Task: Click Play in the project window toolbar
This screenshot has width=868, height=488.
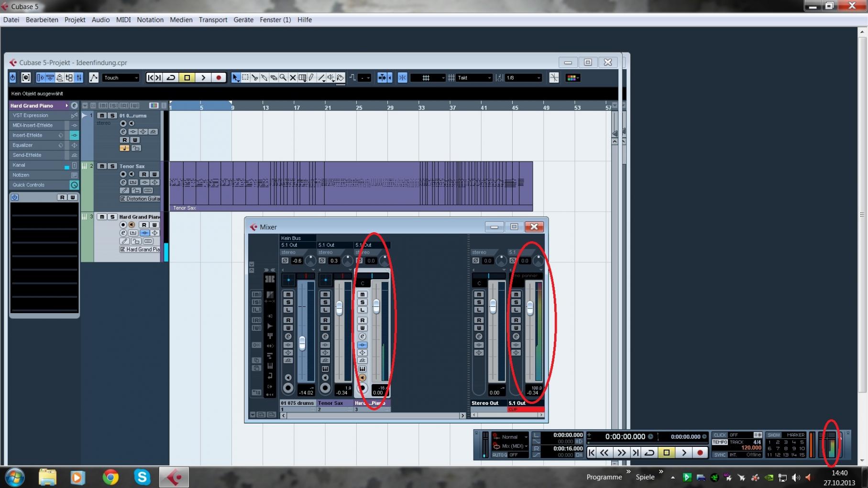Action: pos(203,77)
